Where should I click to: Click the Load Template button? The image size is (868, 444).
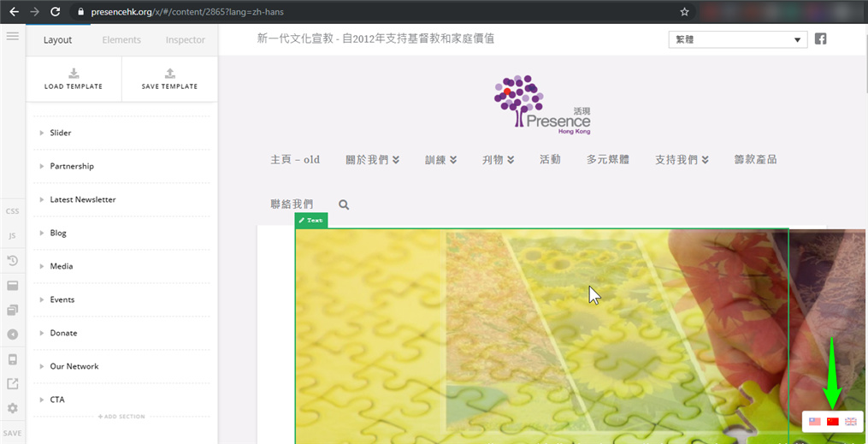(x=74, y=79)
